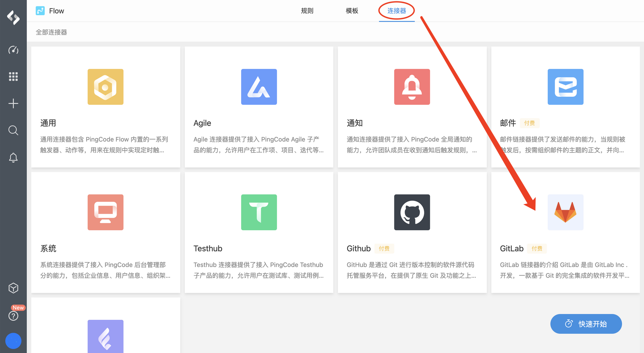Select the 通知 connector bell icon

(x=412, y=87)
